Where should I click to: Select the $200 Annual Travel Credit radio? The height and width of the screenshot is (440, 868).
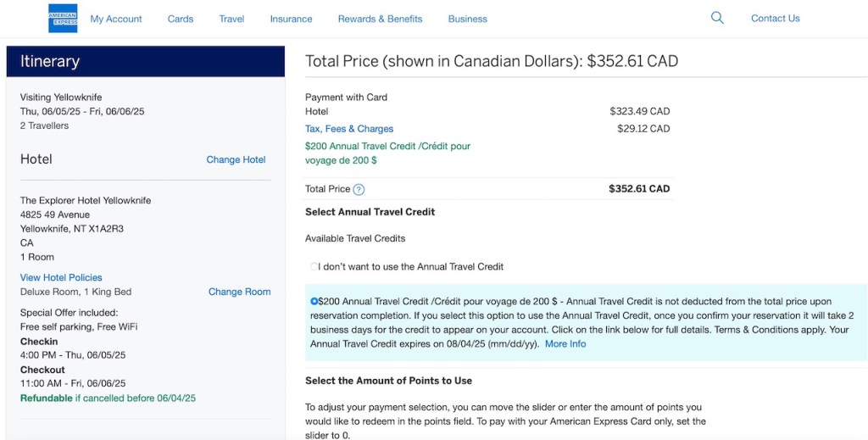(314, 301)
